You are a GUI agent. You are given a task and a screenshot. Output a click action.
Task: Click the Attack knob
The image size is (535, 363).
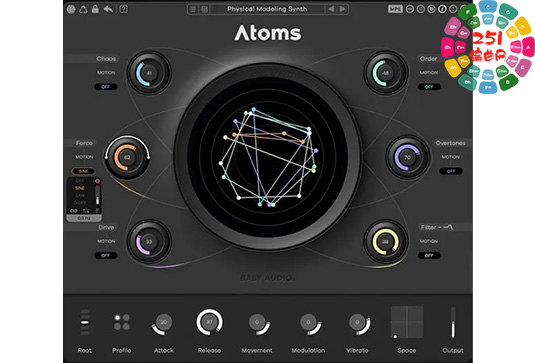click(x=163, y=322)
